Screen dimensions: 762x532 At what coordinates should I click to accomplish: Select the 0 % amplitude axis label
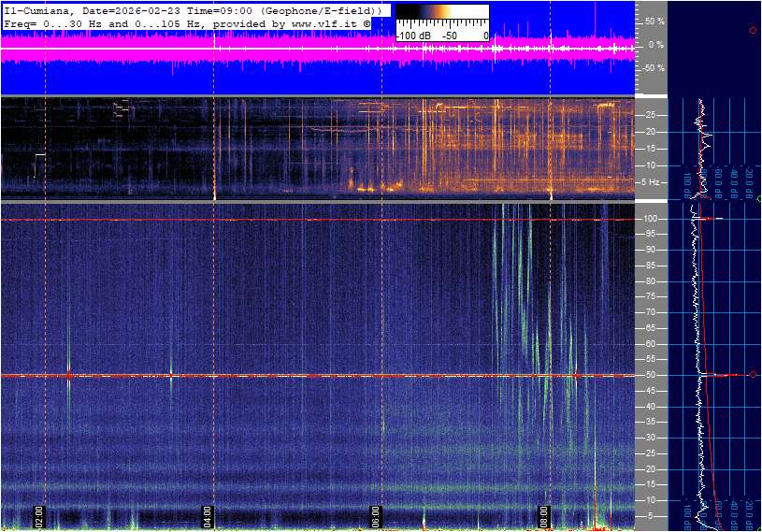coord(656,45)
